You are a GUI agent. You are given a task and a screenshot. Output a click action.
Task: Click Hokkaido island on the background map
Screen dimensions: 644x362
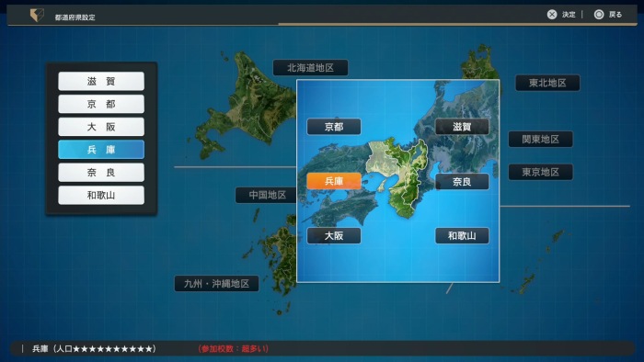point(247,107)
